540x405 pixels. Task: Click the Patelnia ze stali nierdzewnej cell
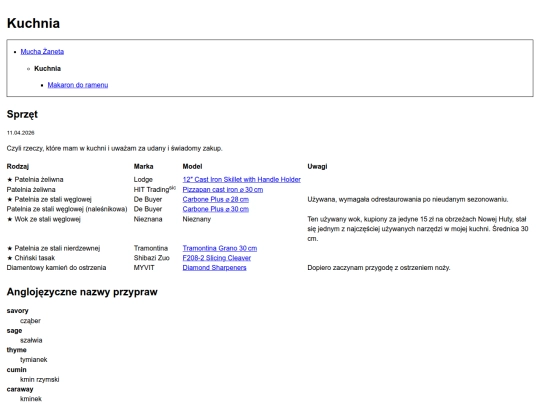[53, 248]
